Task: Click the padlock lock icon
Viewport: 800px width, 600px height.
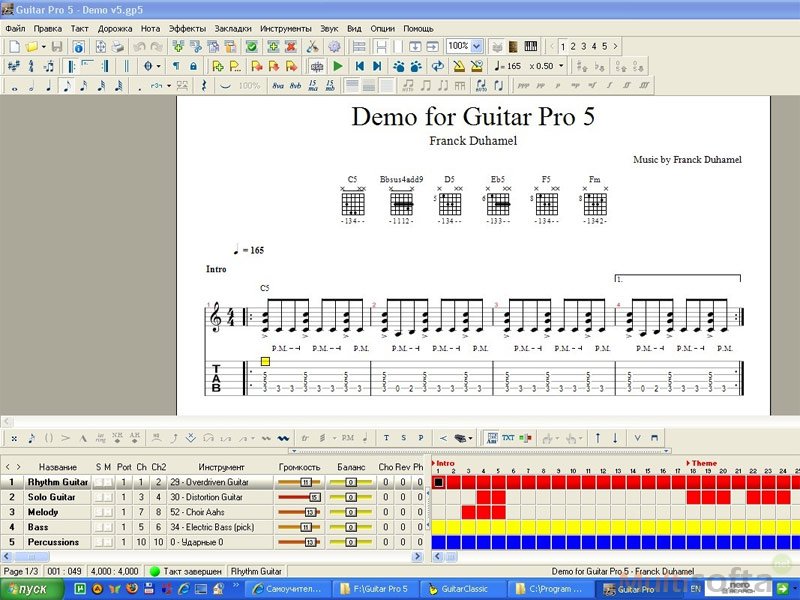Action: point(193,66)
